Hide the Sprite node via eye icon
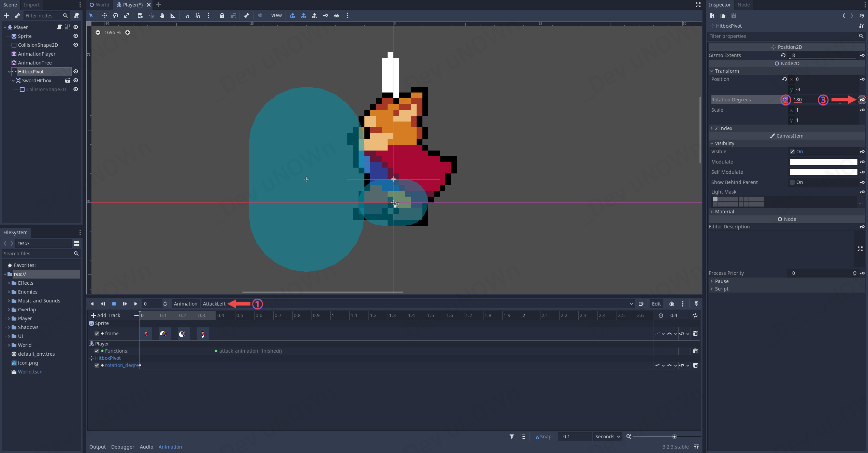Screen dimensions: 868x453 [76, 36]
